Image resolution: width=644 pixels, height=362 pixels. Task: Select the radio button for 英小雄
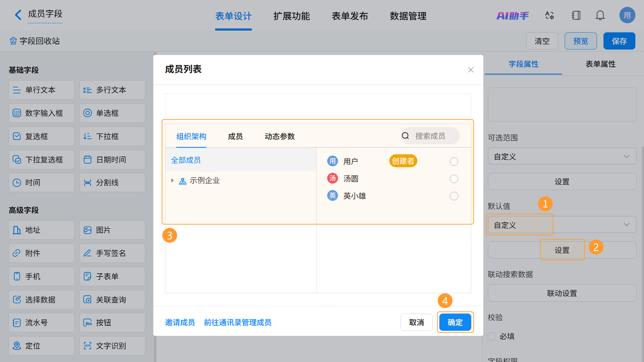coord(454,196)
